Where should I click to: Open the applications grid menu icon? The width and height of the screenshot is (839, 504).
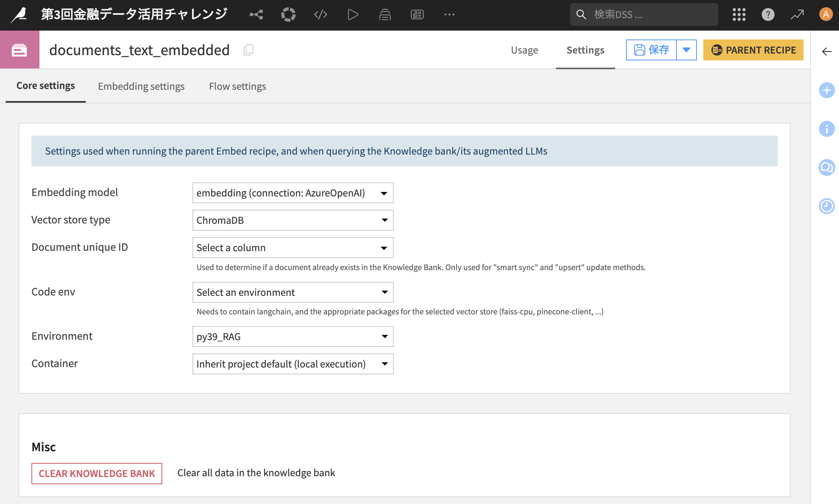(739, 15)
